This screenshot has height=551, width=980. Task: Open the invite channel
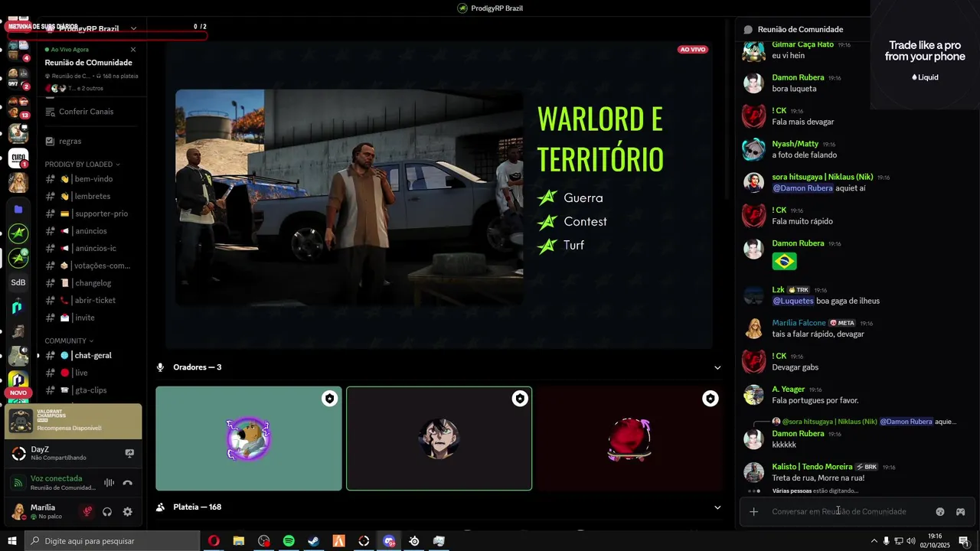tap(92, 318)
